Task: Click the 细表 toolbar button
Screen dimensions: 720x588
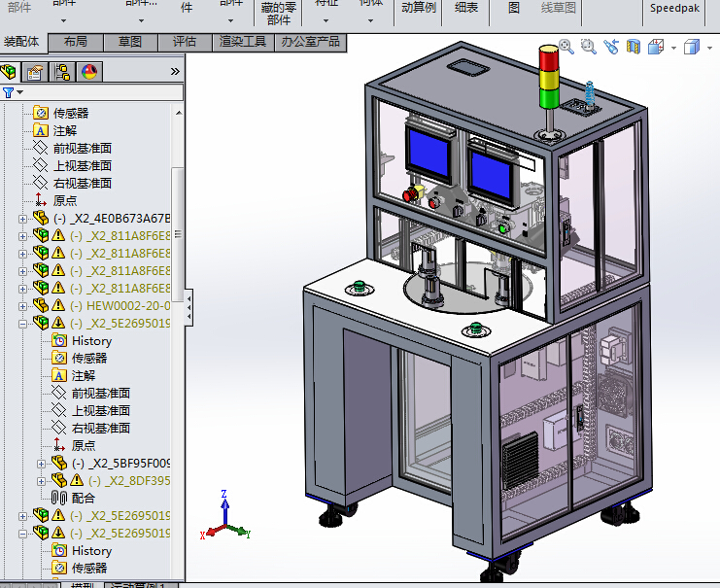Action: pyautogui.click(x=466, y=9)
